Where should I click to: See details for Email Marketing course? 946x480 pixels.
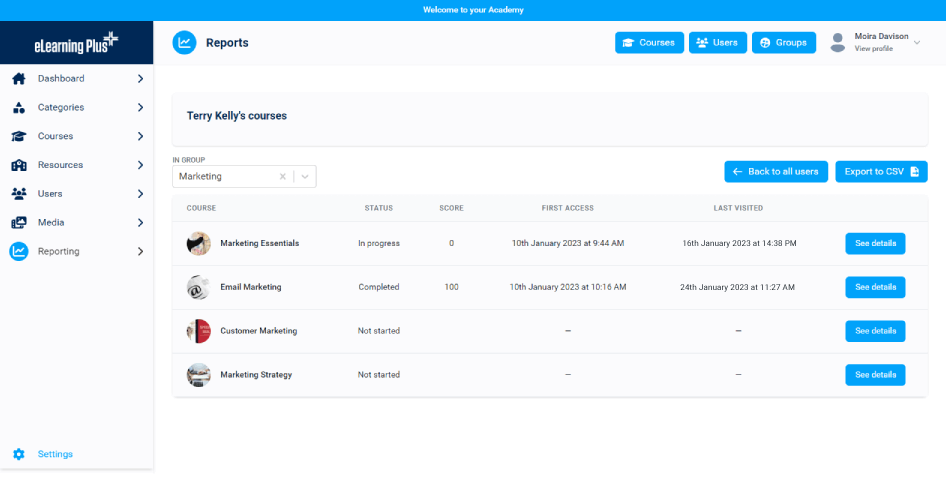pos(875,287)
